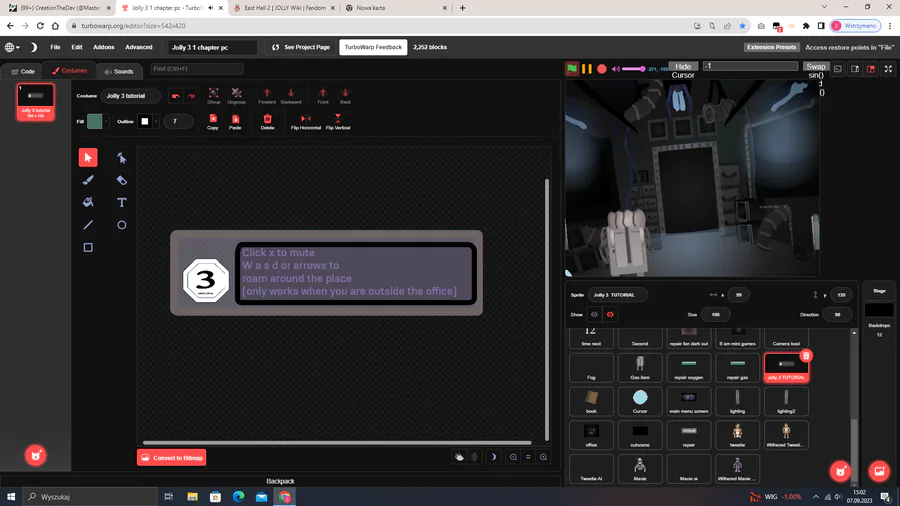900x506 pixels.
Task: Switch to the Code tab
Action: tap(23, 71)
